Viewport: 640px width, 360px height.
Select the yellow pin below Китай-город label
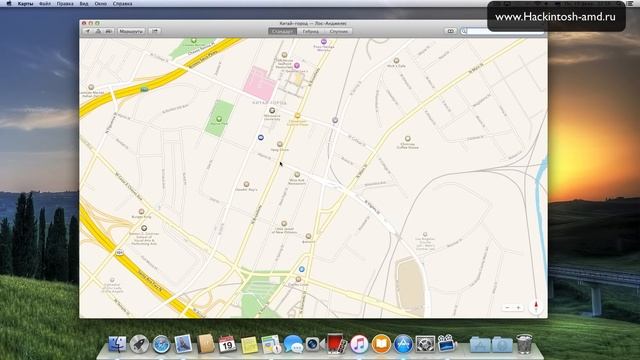tap(298, 116)
